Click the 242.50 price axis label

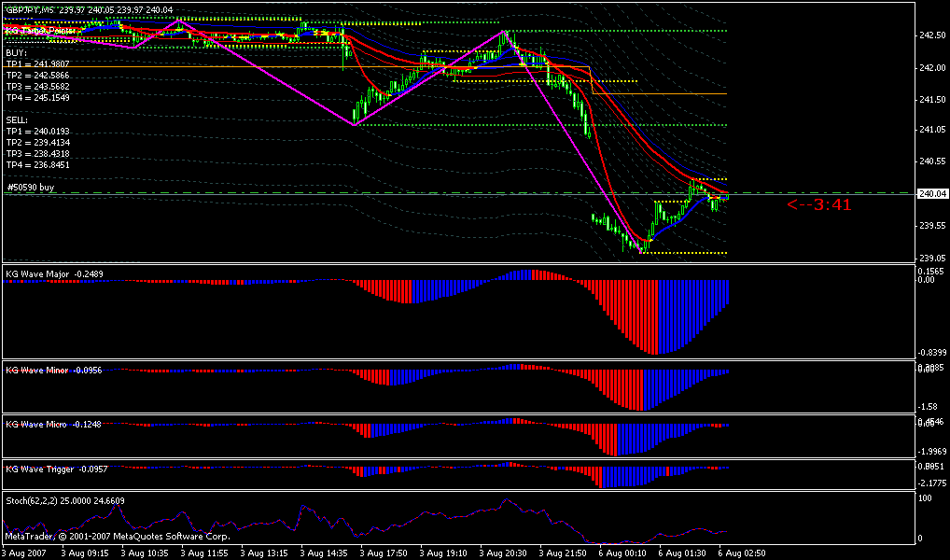coord(932,35)
